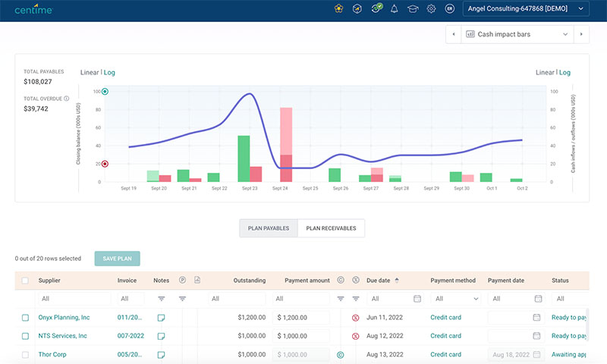Screen dimensions: 607x364
Task: Click the green C icon in Thor Corp row
Action: [340, 355]
